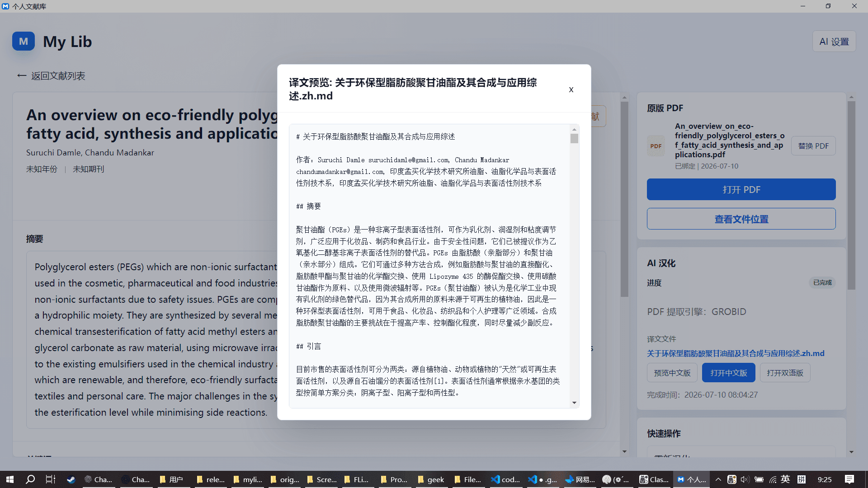Viewport: 868px width, 488px height.
Task: Click the preview dialog scrollbar thumb
Action: click(574, 138)
